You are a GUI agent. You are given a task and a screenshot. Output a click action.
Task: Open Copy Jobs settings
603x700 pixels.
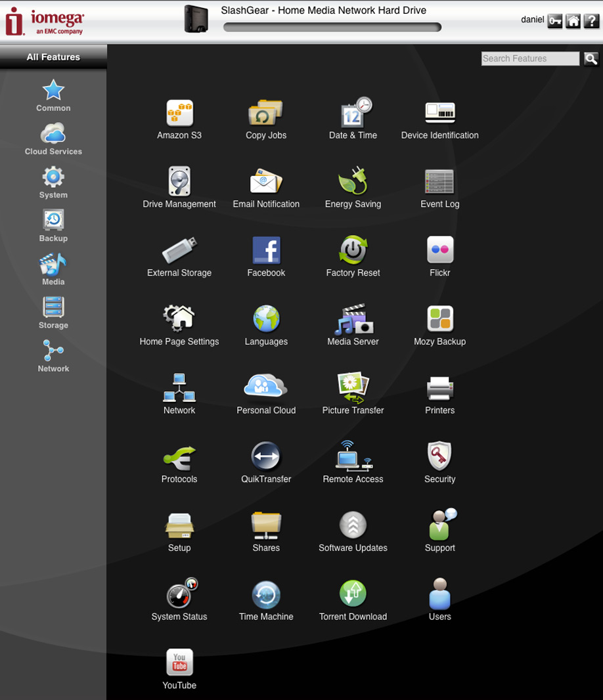266,114
